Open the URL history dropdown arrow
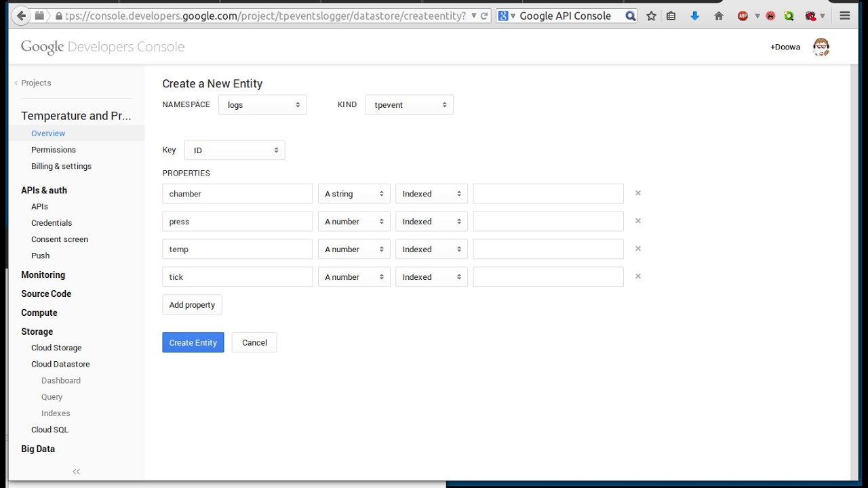868x488 pixels. pyautogui.click(x=474, y=16)
